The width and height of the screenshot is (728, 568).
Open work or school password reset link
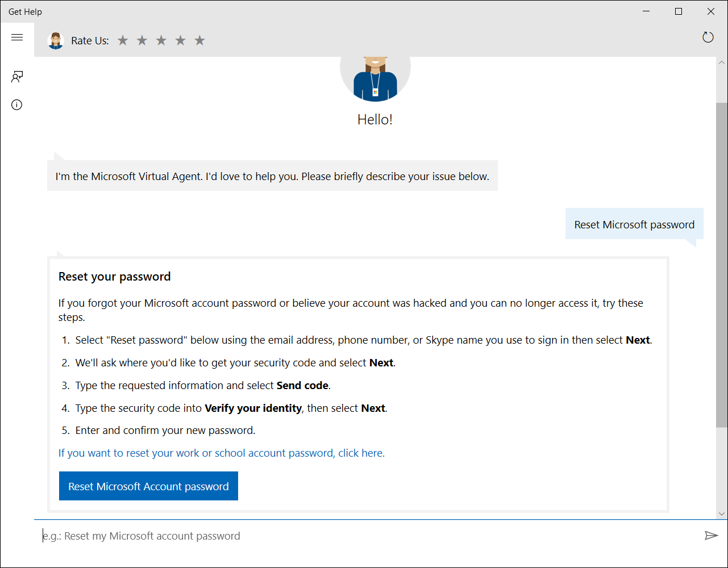[221, 453]
